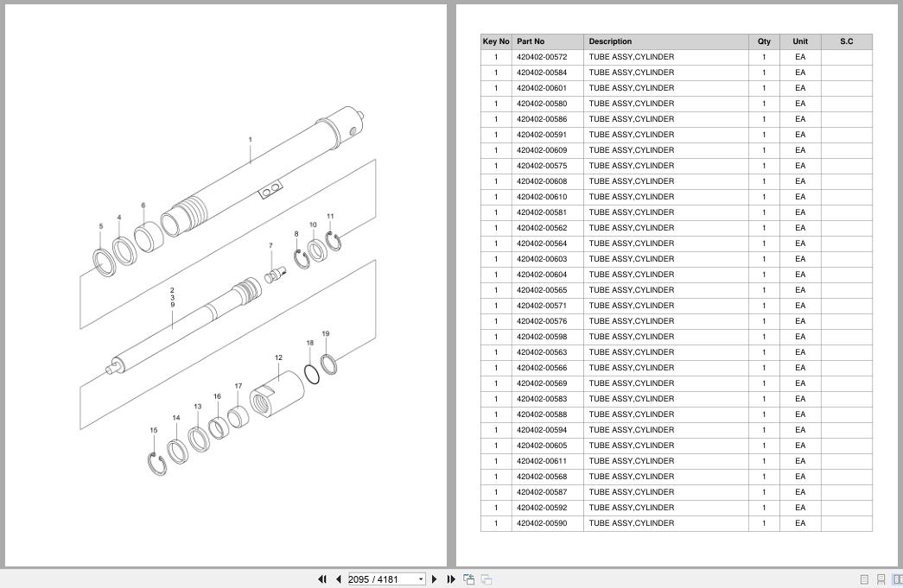Click the greyed next view icon

coord(486,579)
